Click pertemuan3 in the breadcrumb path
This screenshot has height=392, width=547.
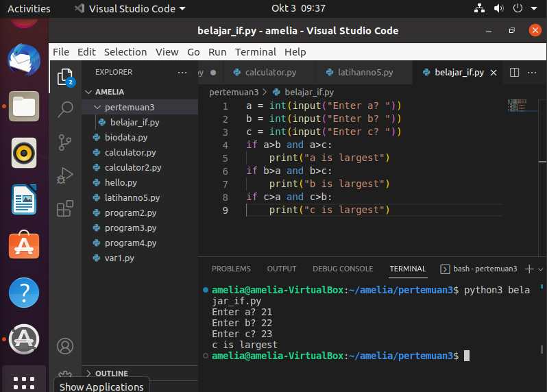[234, 92]
